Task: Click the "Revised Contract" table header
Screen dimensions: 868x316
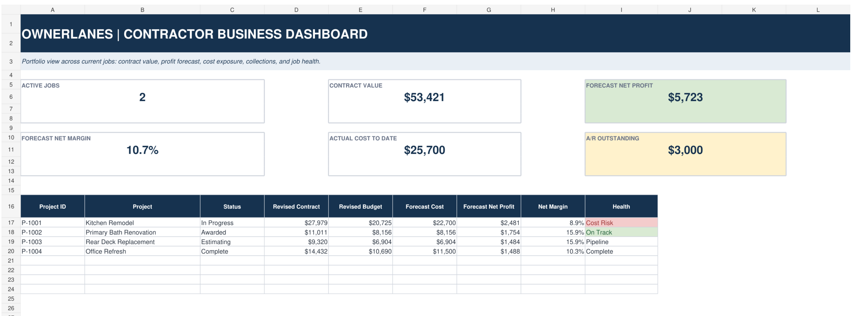Action: pos(296,207)
